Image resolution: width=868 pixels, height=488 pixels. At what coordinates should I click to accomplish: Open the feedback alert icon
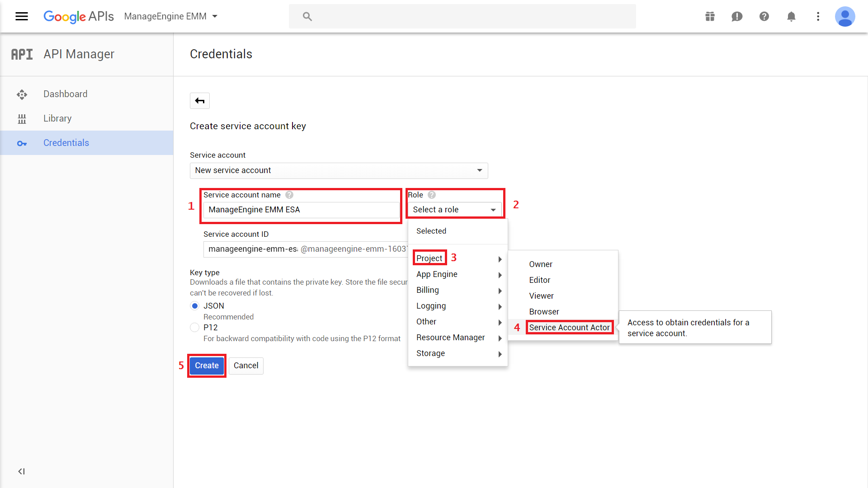[737, 17]
